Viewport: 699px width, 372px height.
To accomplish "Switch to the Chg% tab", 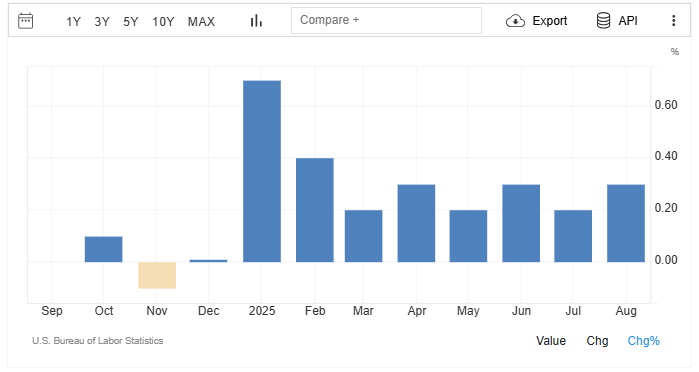I will click(643, 341).
